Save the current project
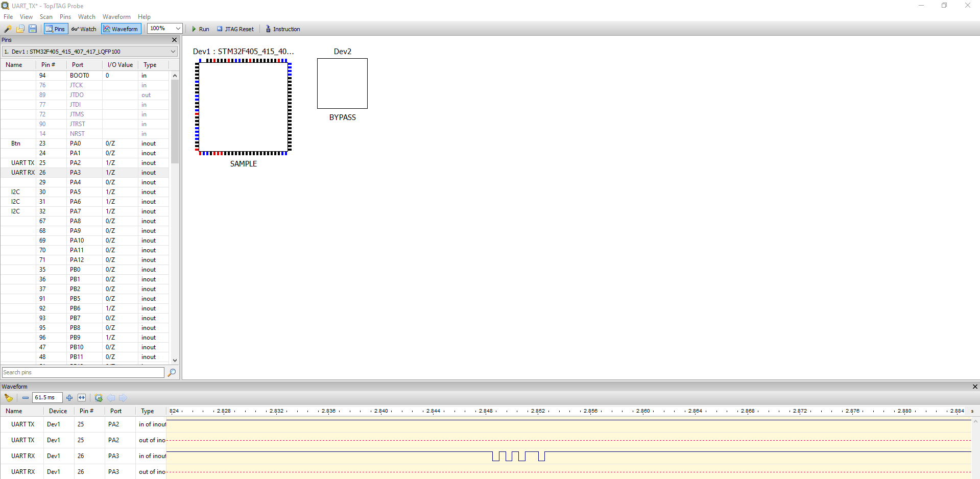The width and height of the screenshot is (980, 479). (x=32, y=29)
